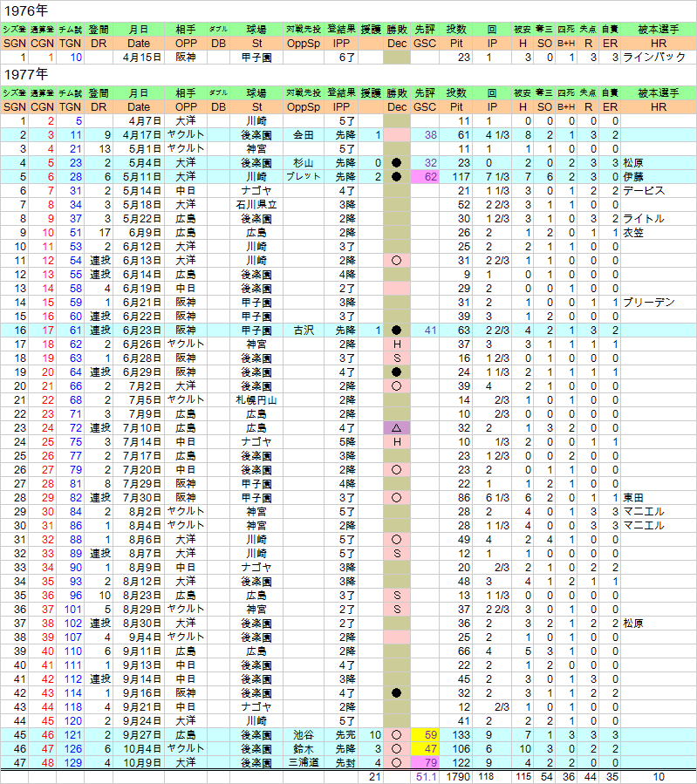Image resolution: width=697 pixels, height=784 pixels.
Task: Select the 10月9日 date cell
Action: 139,763
